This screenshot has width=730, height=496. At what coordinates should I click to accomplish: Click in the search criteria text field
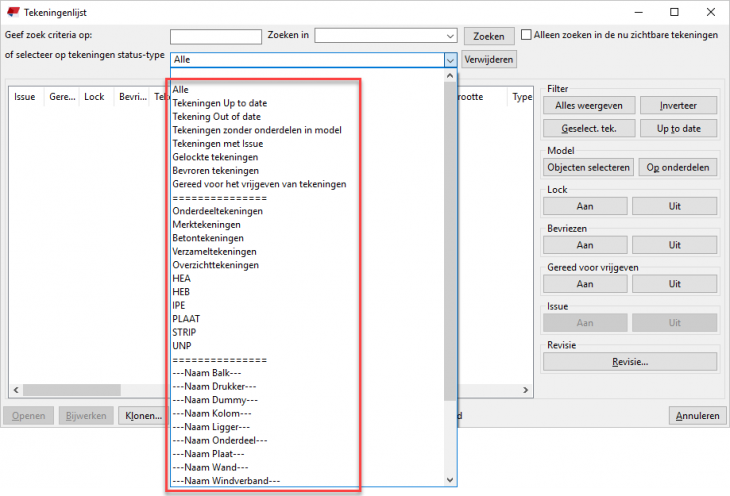tap(216, 36)
